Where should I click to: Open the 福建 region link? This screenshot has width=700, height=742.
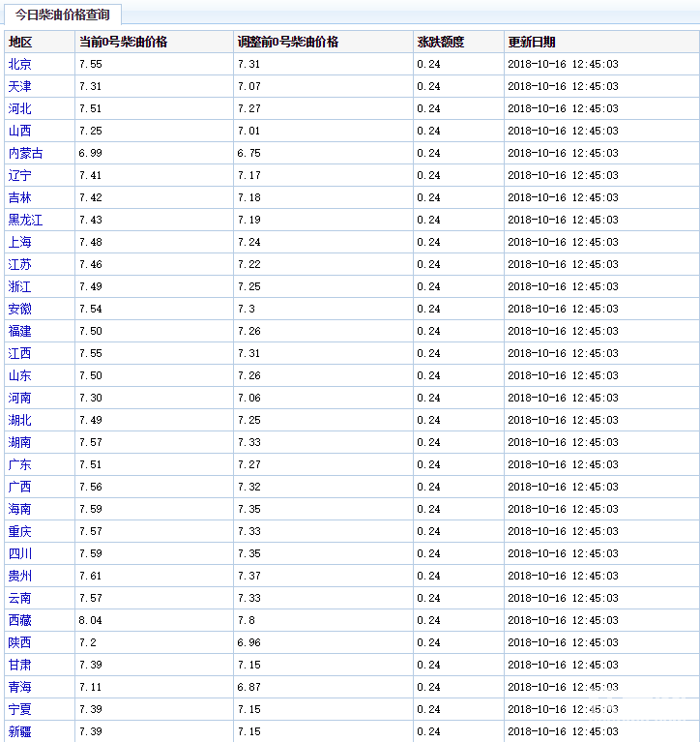[x=20, y=331]
